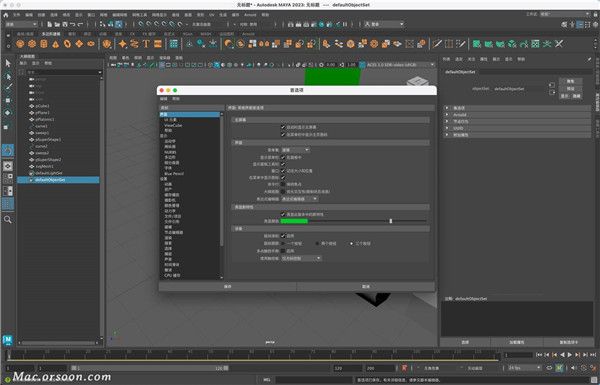This screenshot has height=385, width=600.
Task: Open the first 文件 menu in menu bar
Action: click(16, 15)
